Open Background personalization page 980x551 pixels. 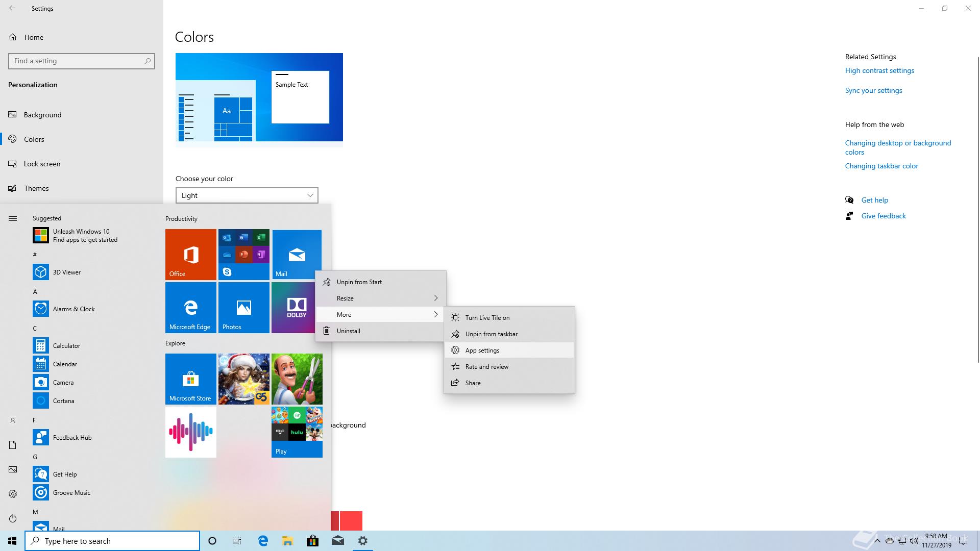(82, 115)
